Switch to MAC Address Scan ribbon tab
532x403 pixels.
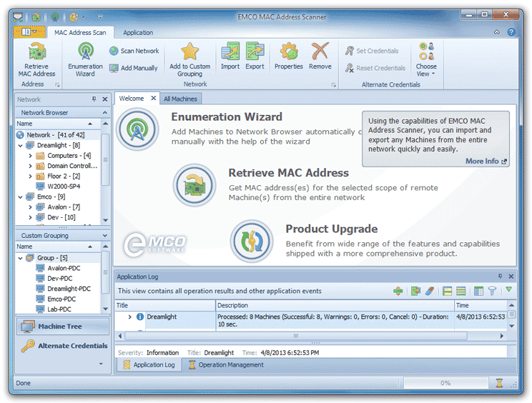80,33
